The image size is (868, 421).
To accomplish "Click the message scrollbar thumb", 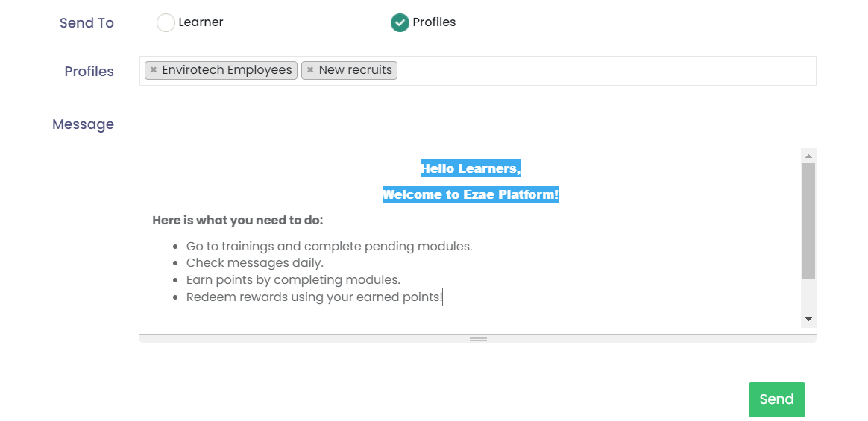I will [x=808, y=221].
